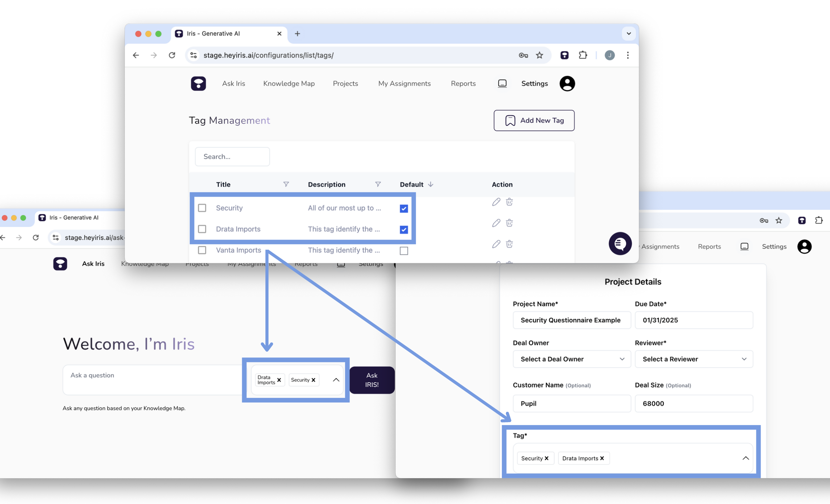
Task: Uncheck Default for the Security tag
Action: pos(404,208)
